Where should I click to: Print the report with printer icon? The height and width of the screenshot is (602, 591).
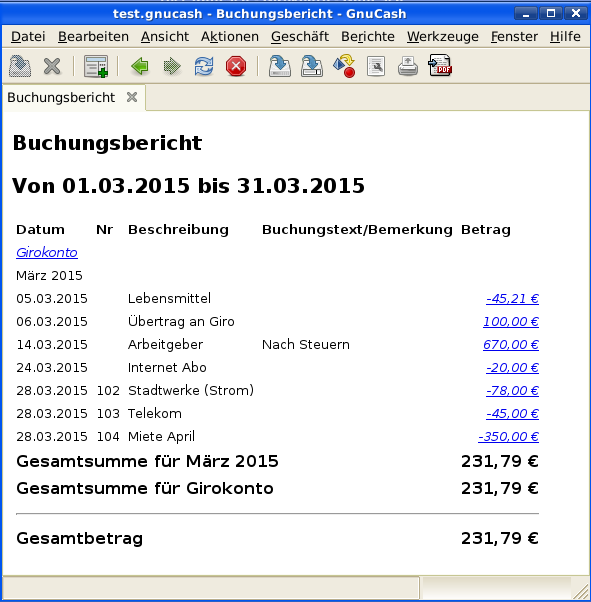pyautogui.click(x=408, y=66)
